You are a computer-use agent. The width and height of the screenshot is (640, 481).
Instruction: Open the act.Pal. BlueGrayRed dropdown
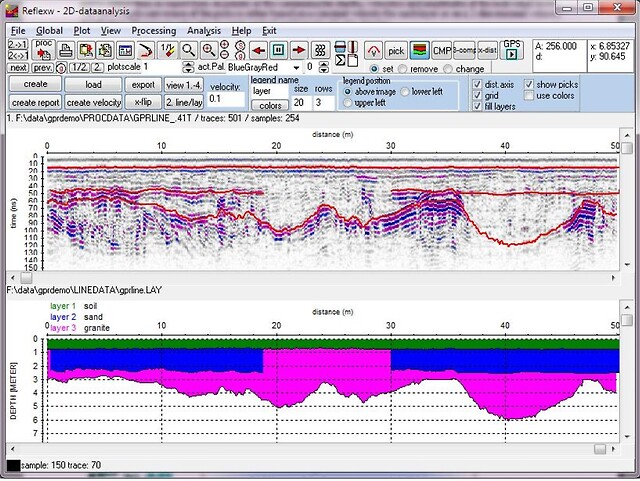tap(298, 67)
